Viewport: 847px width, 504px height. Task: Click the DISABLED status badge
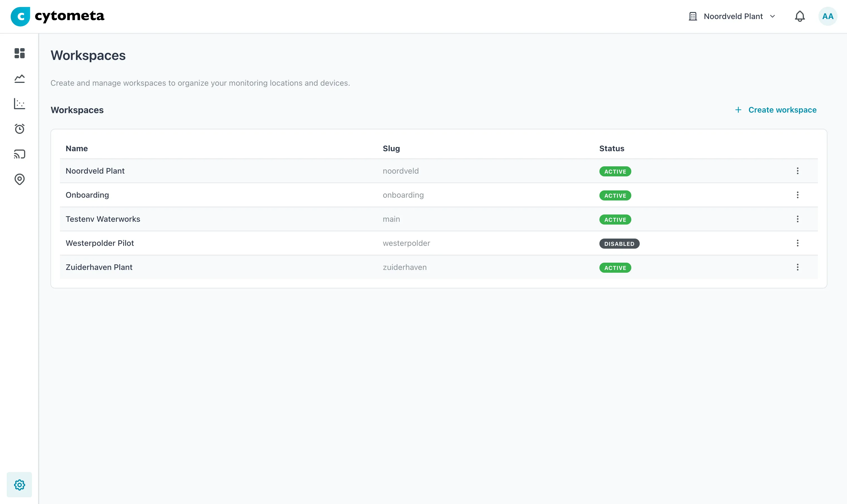tap(619, 244)
